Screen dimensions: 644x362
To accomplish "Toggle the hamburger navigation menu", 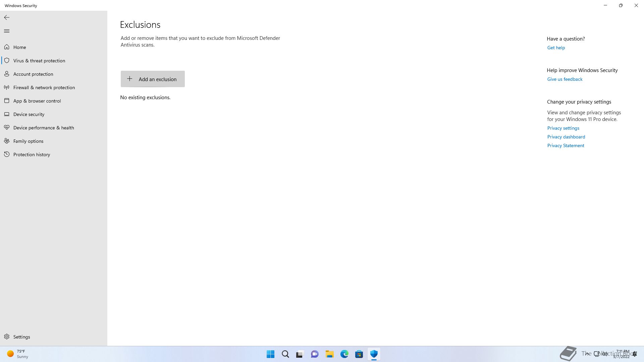I will (7, 31).
